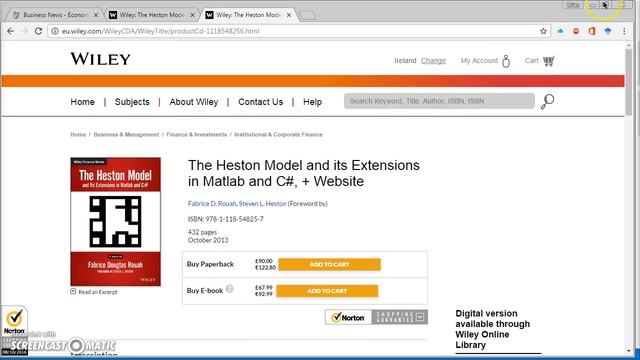Click the scrollbar up arrow
This screenshot has width=640, height=360.
click(629, 44)
